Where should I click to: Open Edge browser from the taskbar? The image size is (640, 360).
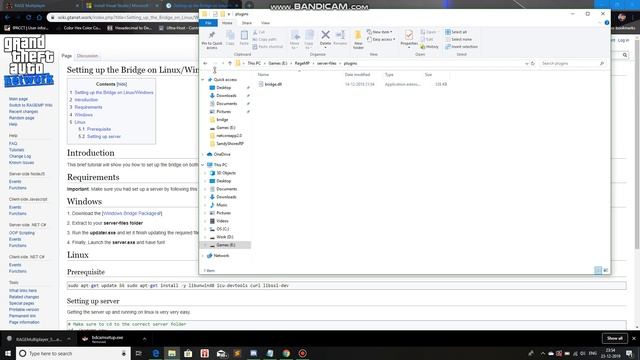156,353
